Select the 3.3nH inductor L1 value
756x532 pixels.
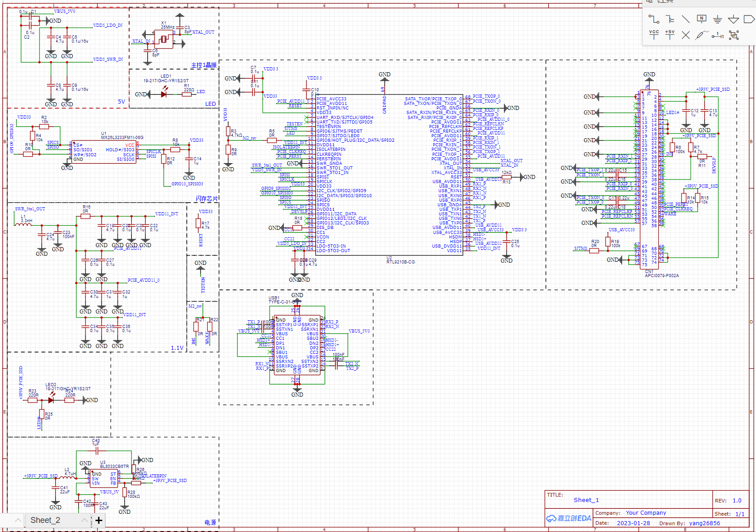pos(27,221)
